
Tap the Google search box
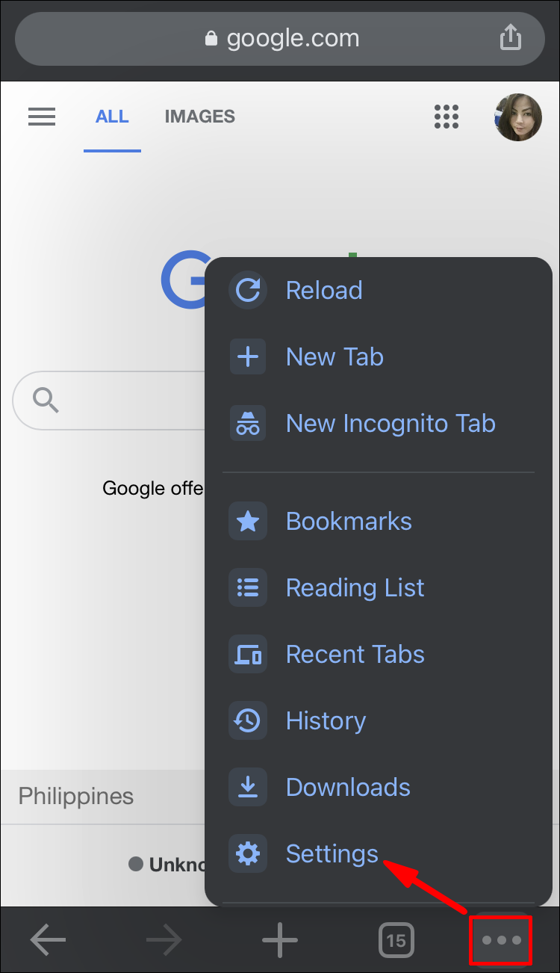tap(109, 400)
